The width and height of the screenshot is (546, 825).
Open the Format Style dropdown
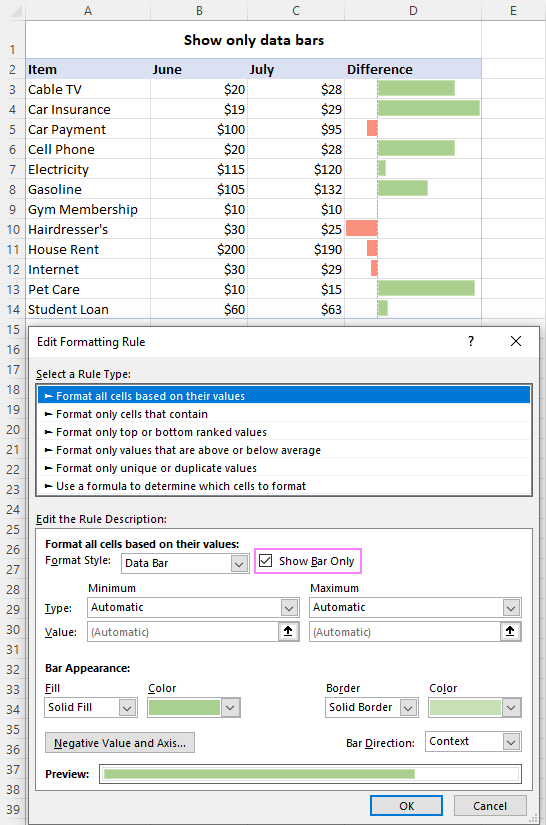tap(239, 564)
